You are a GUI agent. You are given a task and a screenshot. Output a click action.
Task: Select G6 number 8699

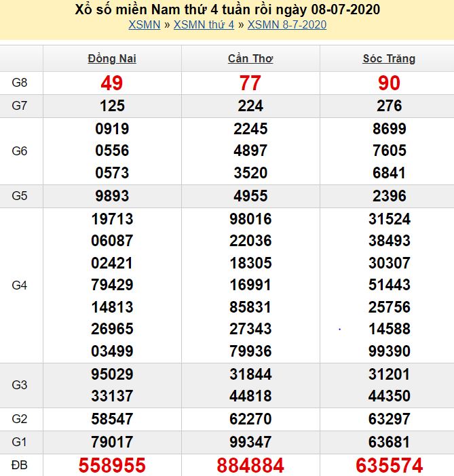(x=390, y=129)
